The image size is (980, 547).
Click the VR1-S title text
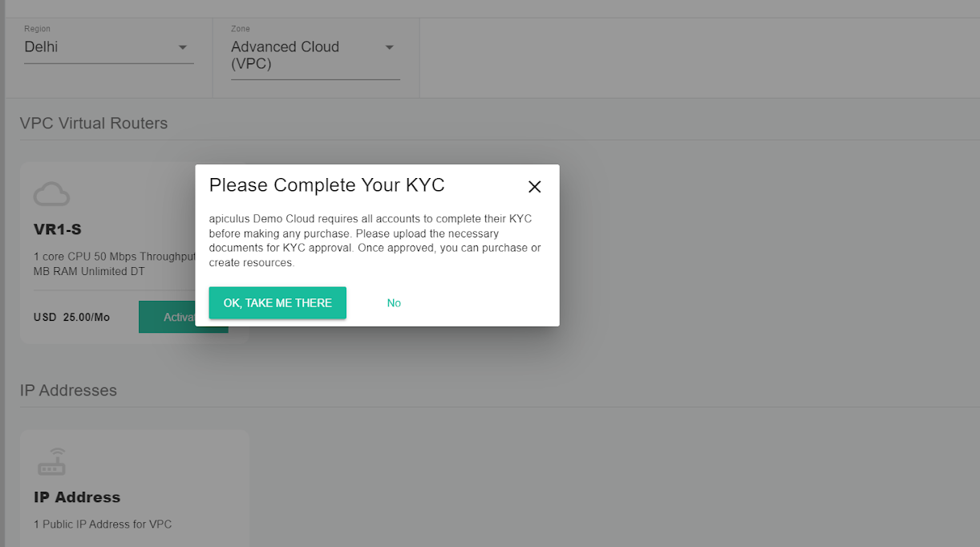pyautogui.click(x=59, y=229)
